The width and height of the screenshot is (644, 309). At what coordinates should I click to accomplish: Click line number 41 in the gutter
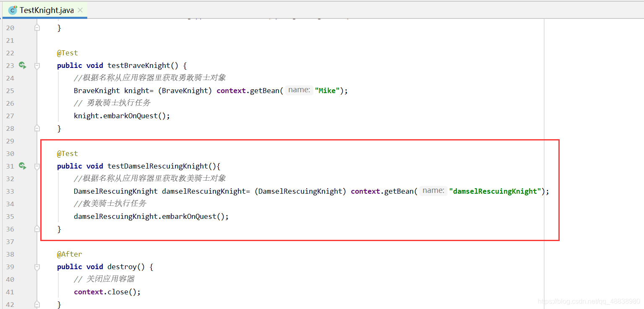click(x=10, y=292)
